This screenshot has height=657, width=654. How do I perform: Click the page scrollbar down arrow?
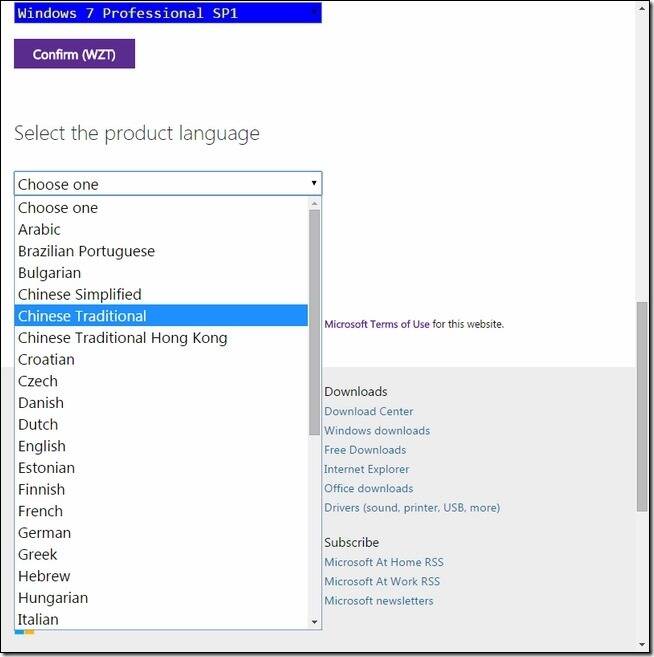[642, 645]
